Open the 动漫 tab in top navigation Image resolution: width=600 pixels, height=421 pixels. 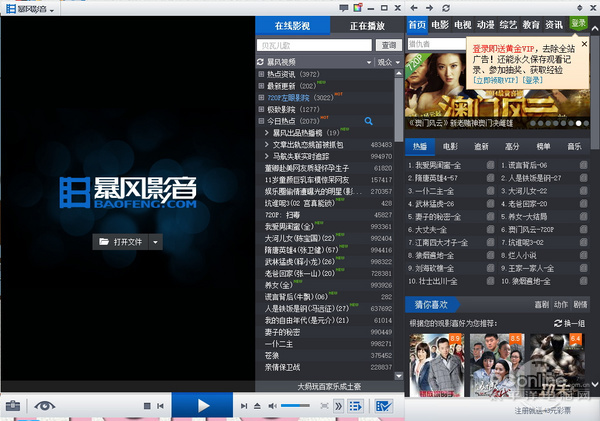point(486,25)
